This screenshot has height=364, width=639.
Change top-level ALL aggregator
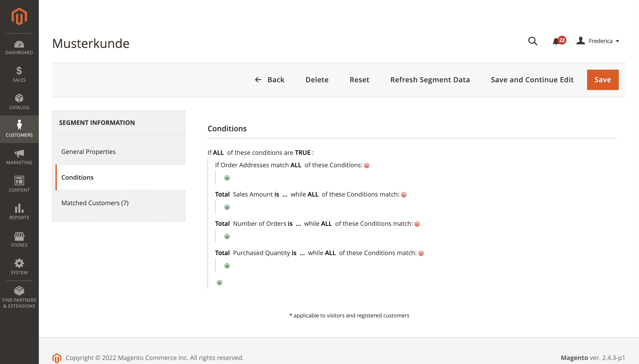click(218, 153)
